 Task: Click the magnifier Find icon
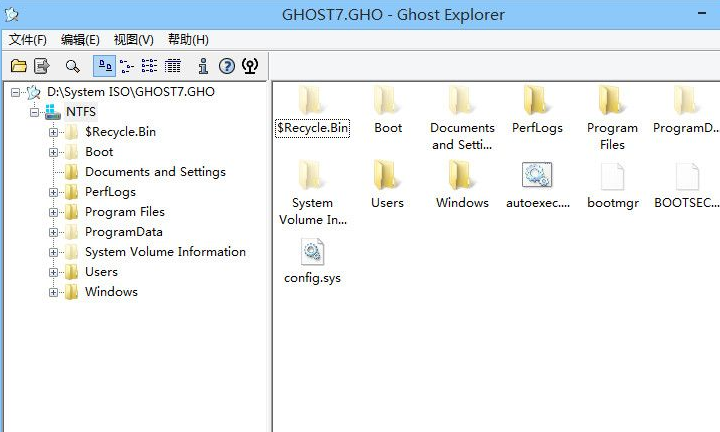coord(72,66)
